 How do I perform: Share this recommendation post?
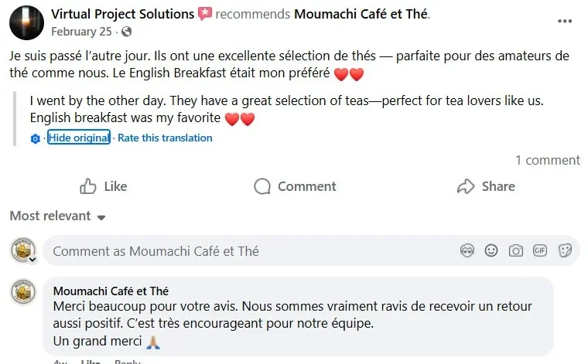(x=486, y=186)
